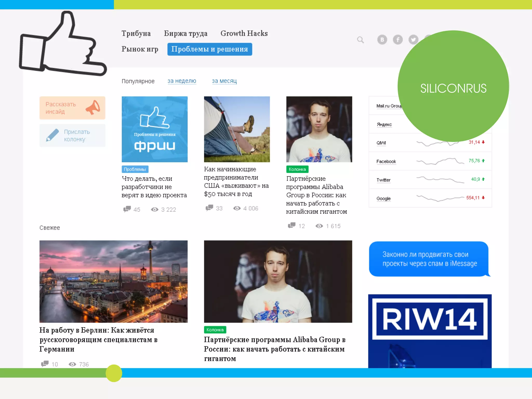This screenshot has height=399, width=532.
Task: Click the Прислать колонку pencil button
Action: pyautogui.click(x=72, y=135)
